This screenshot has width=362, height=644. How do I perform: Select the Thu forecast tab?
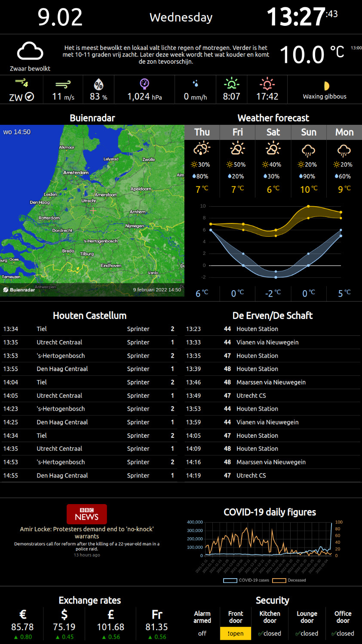202,132
